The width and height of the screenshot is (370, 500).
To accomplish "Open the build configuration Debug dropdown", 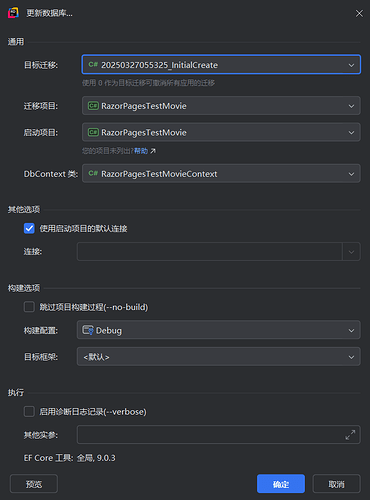I will pyautogui.click(x=218, y=330).
